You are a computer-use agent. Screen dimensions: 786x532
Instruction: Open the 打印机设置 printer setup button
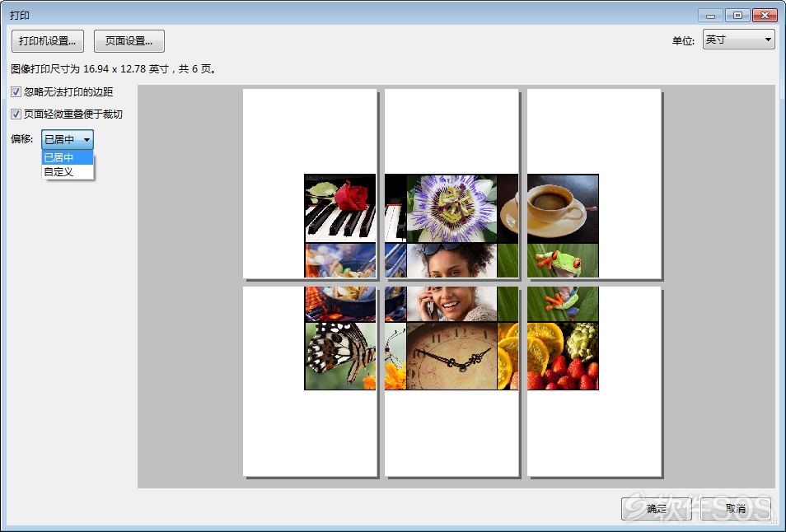[x=48, y=40]
